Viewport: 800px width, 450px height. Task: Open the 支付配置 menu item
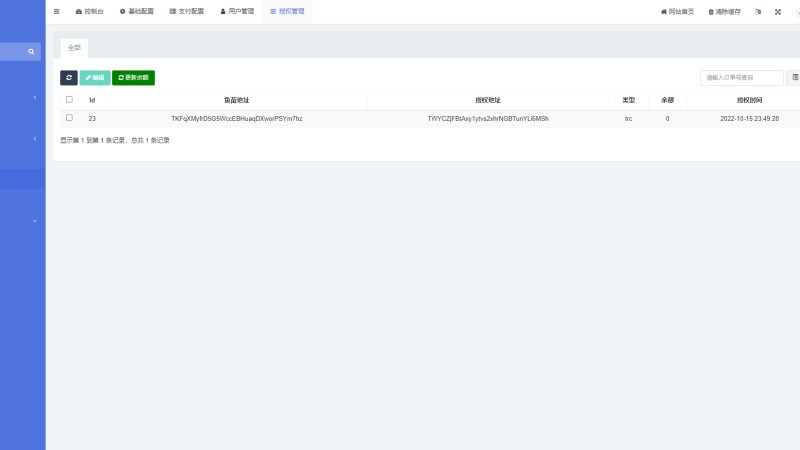point(187,11)
